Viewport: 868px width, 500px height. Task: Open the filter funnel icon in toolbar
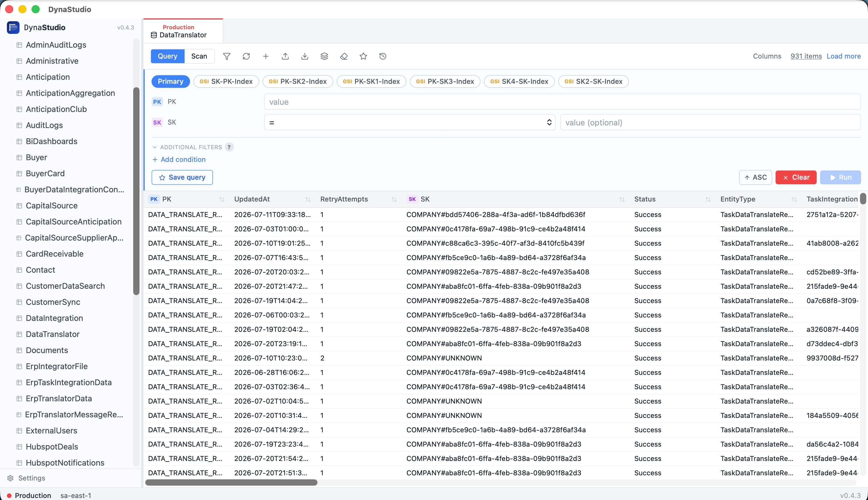[x=226, y=56]
